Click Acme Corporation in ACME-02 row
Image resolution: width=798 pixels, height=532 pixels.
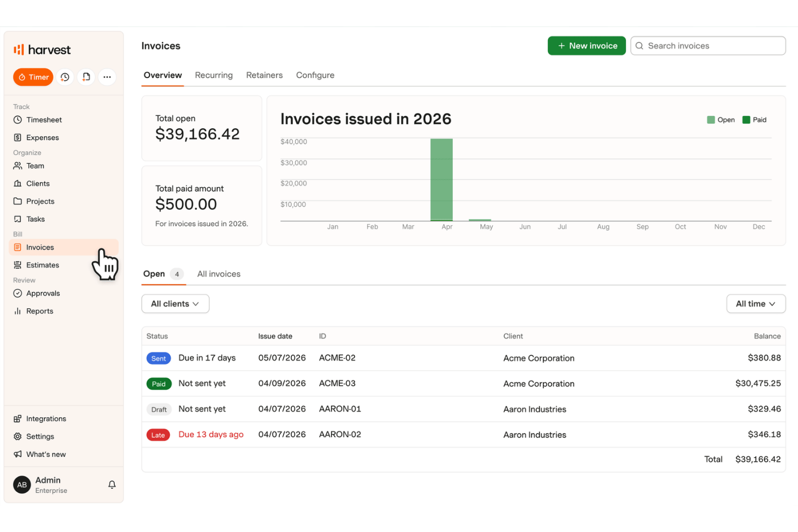(x=539, y=358)
